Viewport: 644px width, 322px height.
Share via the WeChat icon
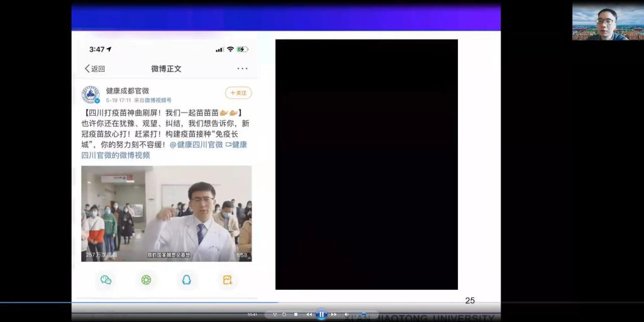(106, 280)
